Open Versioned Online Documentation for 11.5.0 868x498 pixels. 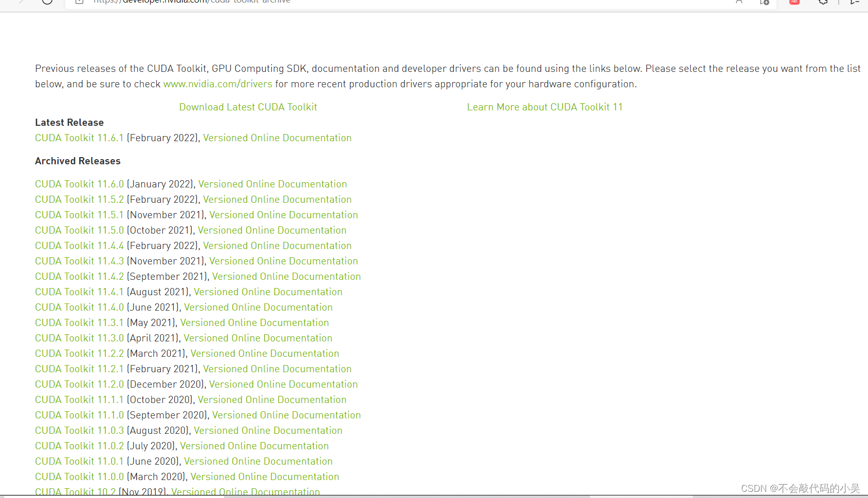pyautogui.click(x=272, y=231)
